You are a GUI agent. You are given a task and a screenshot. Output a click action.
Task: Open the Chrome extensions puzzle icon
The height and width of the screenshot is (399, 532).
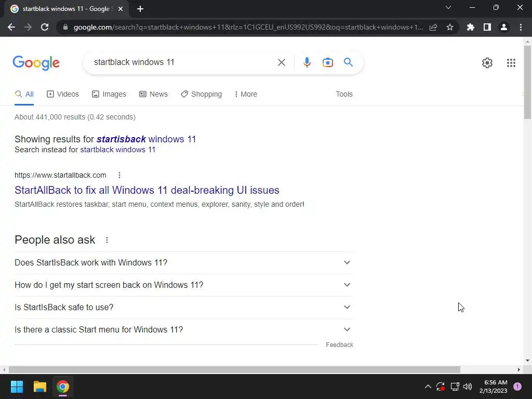[x=471, y=27]
